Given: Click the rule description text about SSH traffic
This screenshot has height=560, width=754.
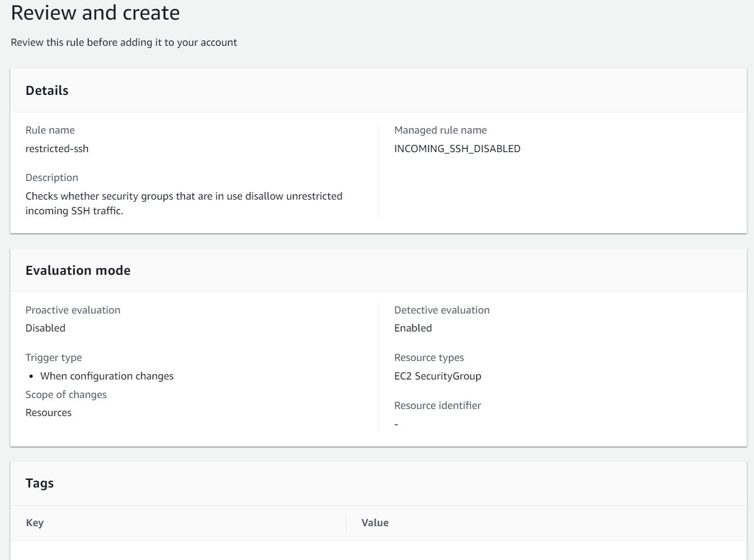Looking at the screenshot, I should point(183,203).
